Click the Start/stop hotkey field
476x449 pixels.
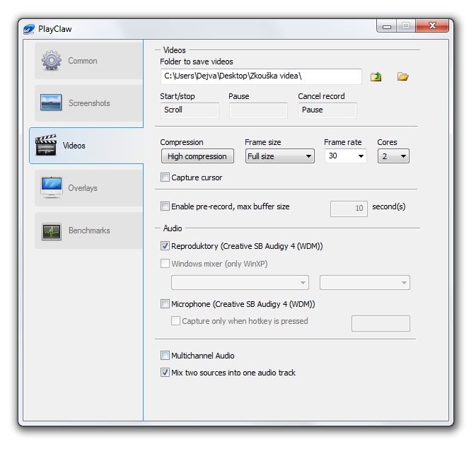click(x=190, y=110)
